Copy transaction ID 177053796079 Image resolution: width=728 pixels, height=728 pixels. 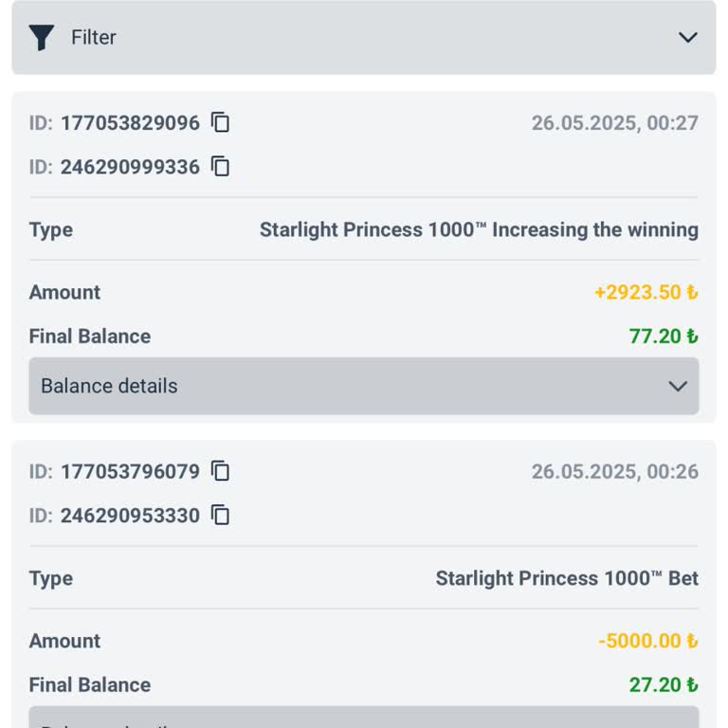click(x=221, y=471)
